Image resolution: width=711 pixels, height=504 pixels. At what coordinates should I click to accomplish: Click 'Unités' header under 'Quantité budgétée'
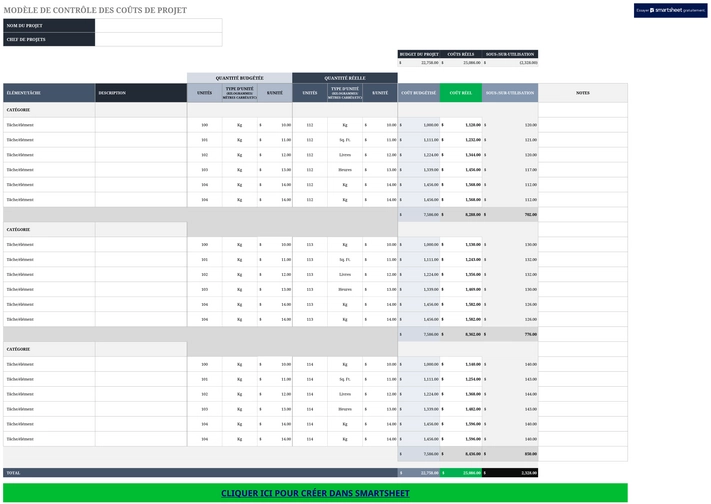(205, 93)
